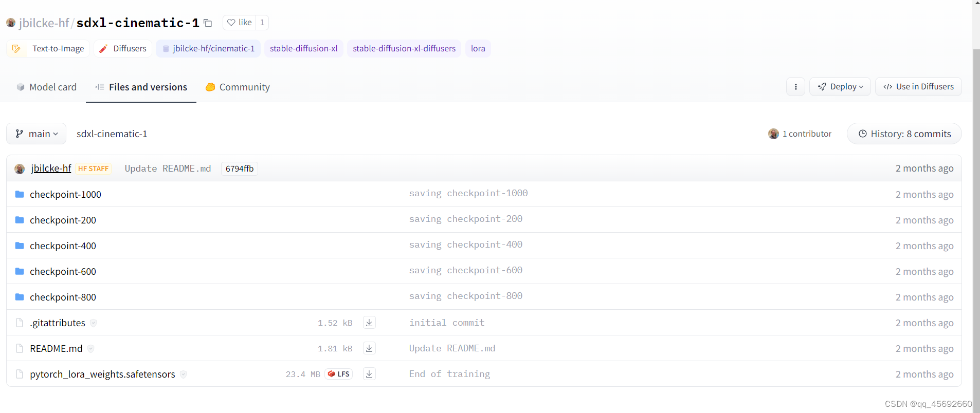Viewport: 980px width, 413px height.
Task: Open the main branch dropdown
Action: click(x=37, y=134)
